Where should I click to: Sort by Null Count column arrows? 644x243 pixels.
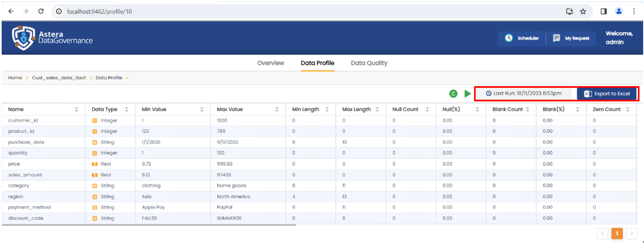coord(427,109)
